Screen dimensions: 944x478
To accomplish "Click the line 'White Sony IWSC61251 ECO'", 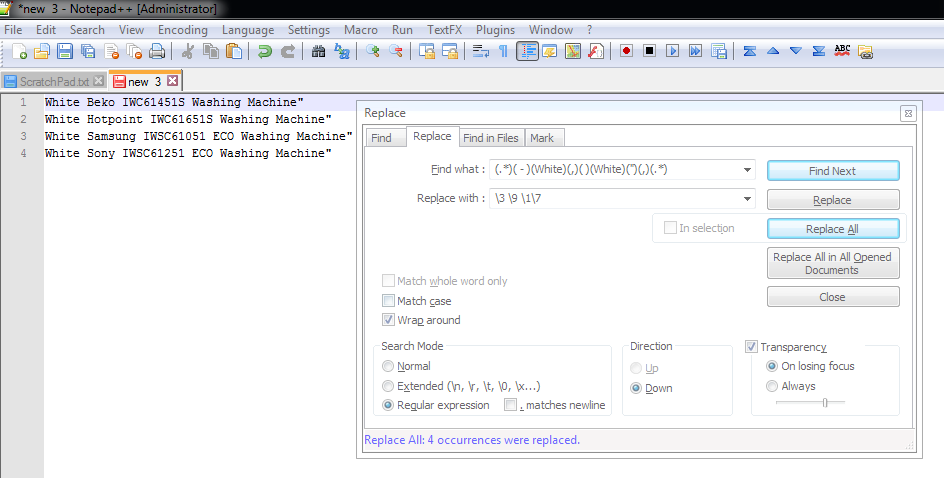I will pyautogui.click(x=188, y=154).
